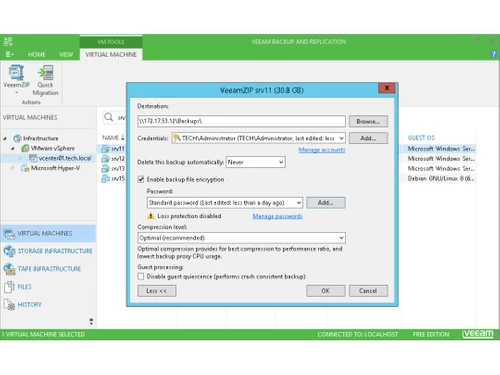
Task: Click the vcenter01.tech.local server icon
Action: tap(33, 158)
